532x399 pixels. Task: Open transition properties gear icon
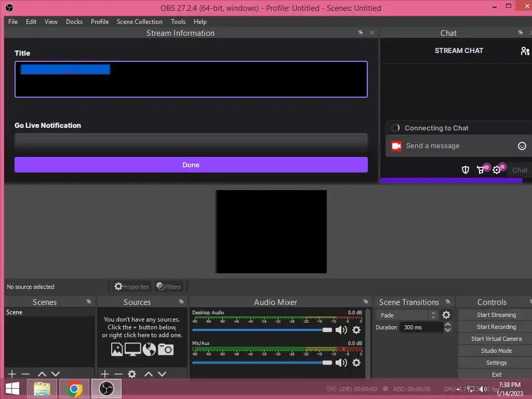pos(446,315)
